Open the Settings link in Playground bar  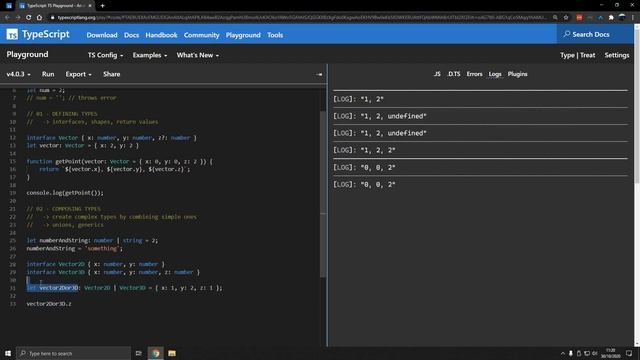tap(616, 55)
